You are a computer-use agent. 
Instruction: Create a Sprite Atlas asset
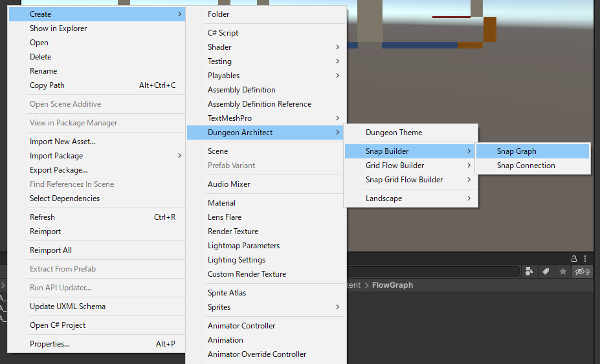tap(265, 292)
